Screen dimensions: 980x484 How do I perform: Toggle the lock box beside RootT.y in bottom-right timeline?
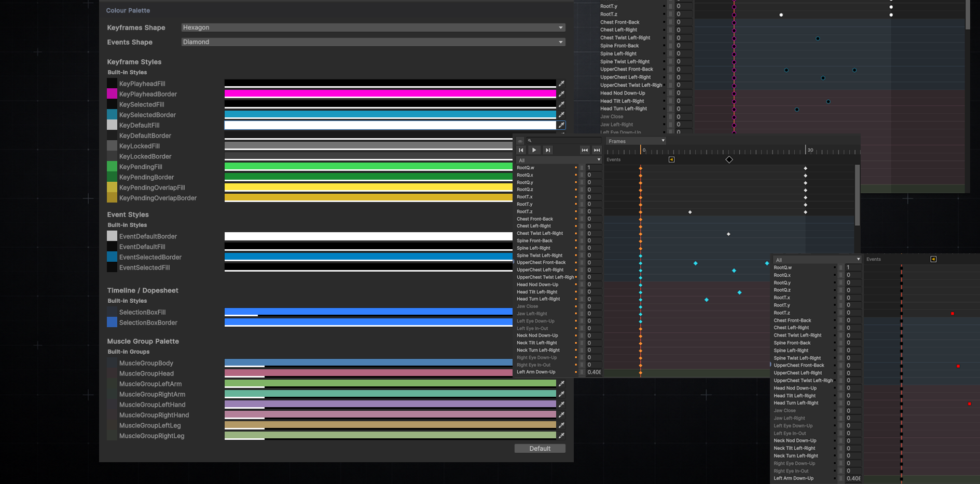click(x=841, y=305)
